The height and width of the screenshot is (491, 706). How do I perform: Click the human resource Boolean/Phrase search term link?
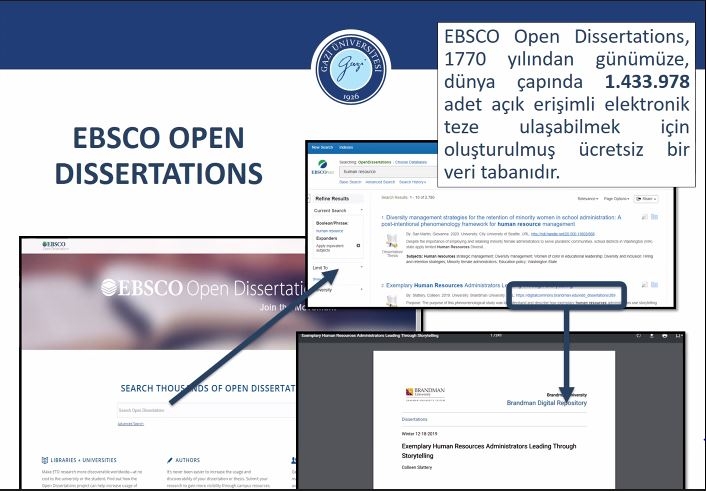point(330,231)
